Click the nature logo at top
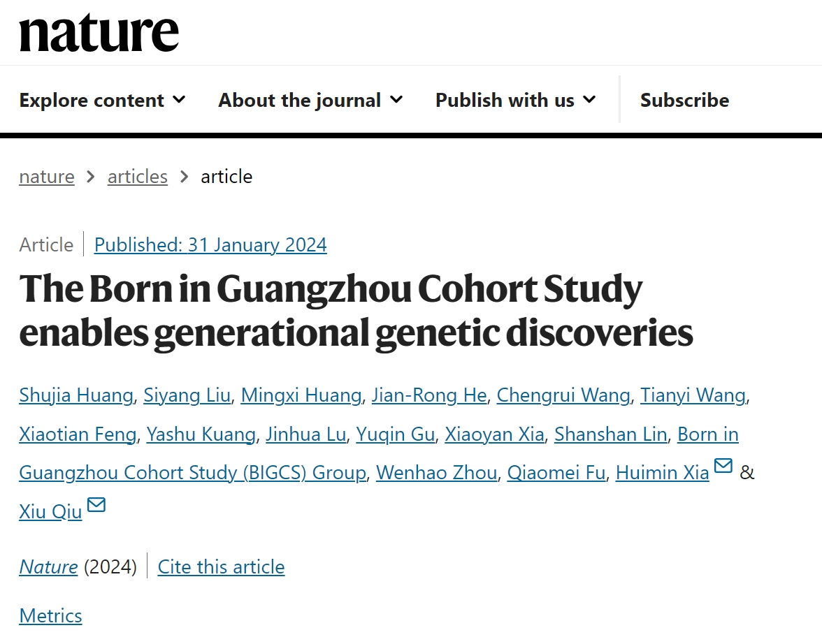Image resolution: width=822 pixels, height=644 pixels. pyautogui.click(x=99, y=34)
